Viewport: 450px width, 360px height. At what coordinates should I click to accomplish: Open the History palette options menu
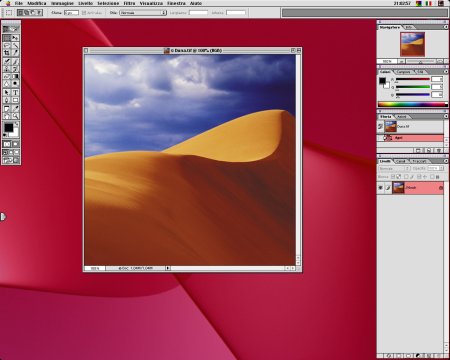pyautogui.click(x=446, y=116)
